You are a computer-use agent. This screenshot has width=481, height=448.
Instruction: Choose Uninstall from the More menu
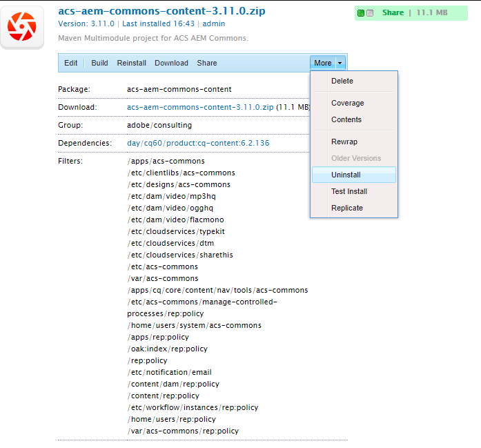354,175
